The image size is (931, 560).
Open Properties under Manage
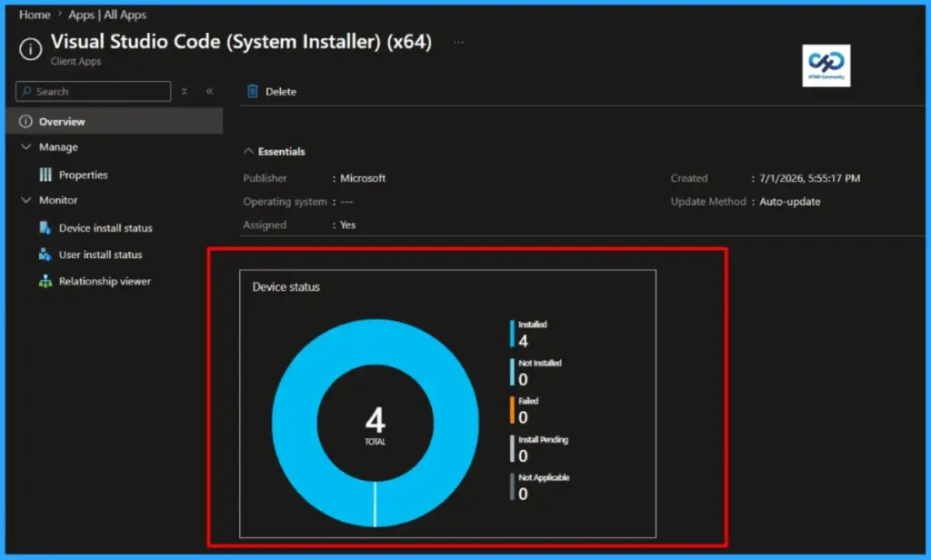tap(83, 175)
